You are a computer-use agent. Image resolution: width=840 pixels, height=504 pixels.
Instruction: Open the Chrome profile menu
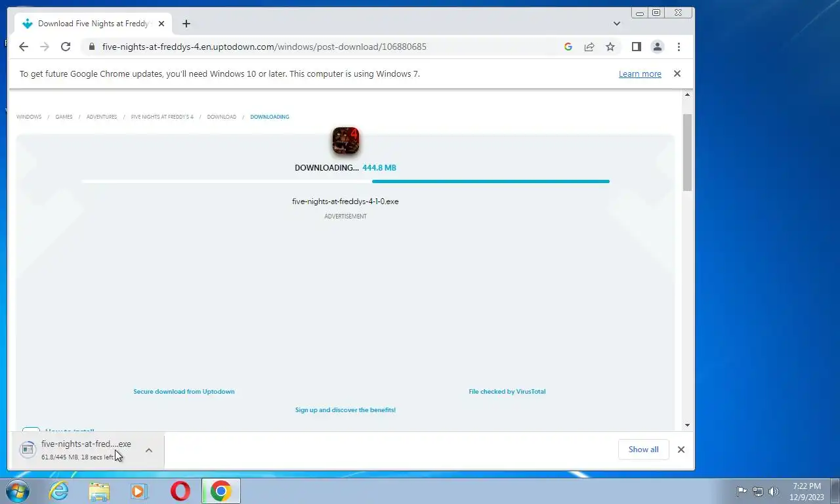tap(657, 47)
